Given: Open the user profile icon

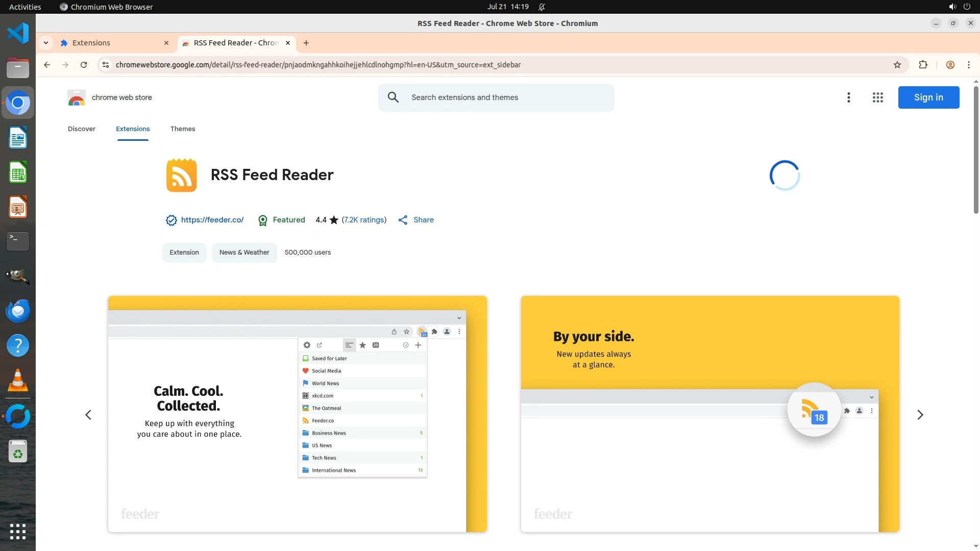Looking at the screenshot, I should click(x=950, y=65).
